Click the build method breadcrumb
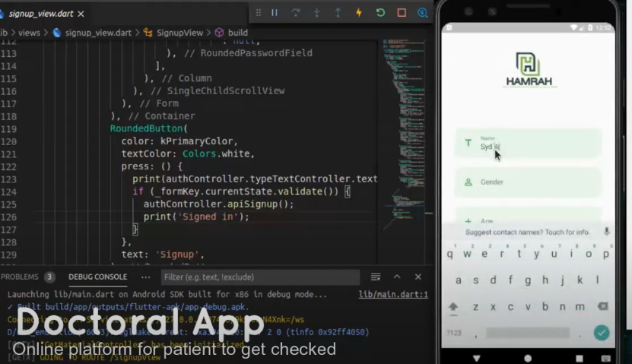Screen dimensions: 632x364 (238, 33)
